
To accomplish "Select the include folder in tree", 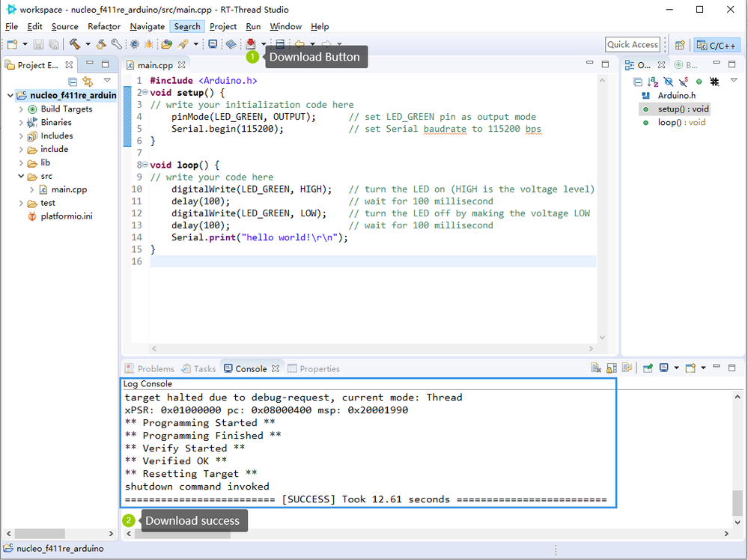I will [54, 149].
